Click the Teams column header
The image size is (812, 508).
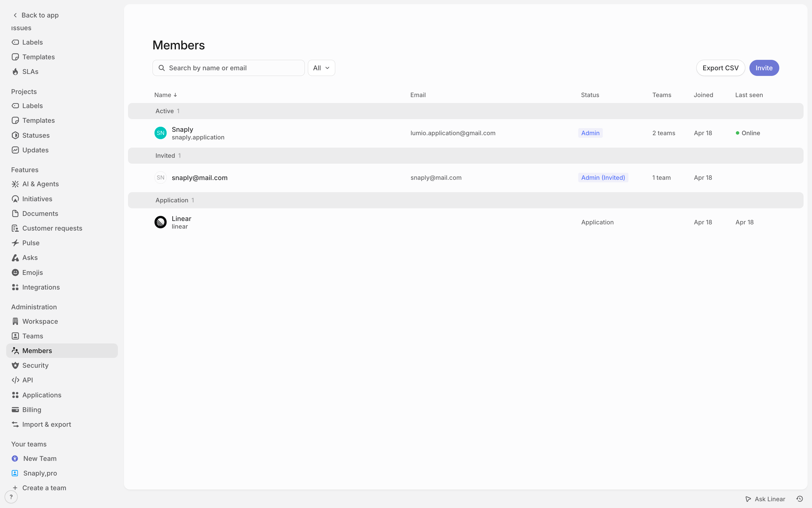tap(662, 95)
